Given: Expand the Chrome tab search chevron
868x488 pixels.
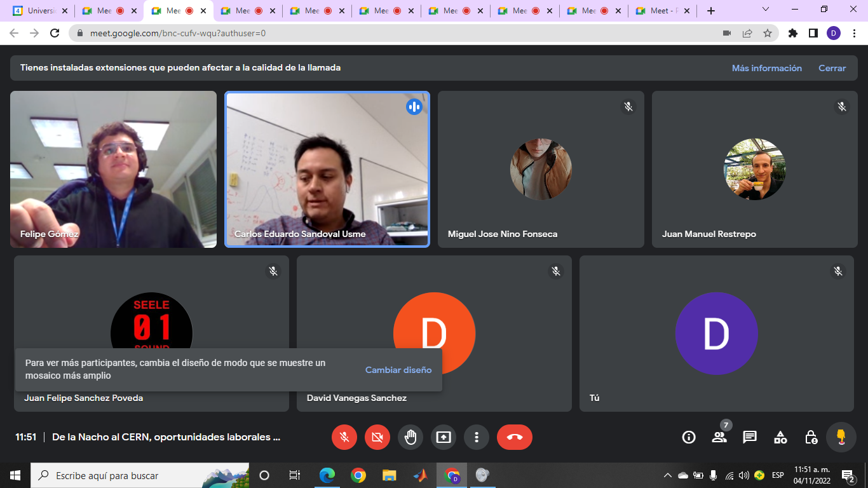Looking at the screenshot, I should 766,10.
